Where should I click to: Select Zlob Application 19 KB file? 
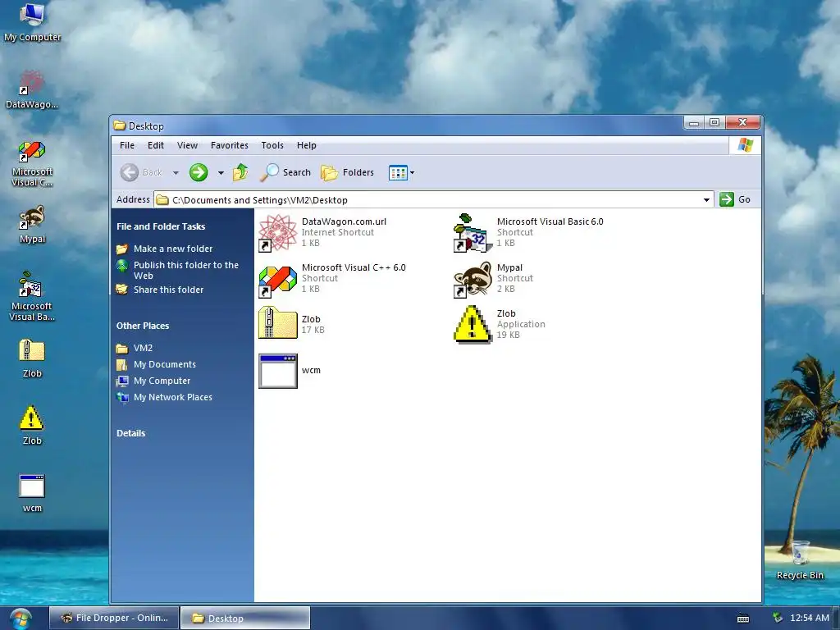[500, 323]
